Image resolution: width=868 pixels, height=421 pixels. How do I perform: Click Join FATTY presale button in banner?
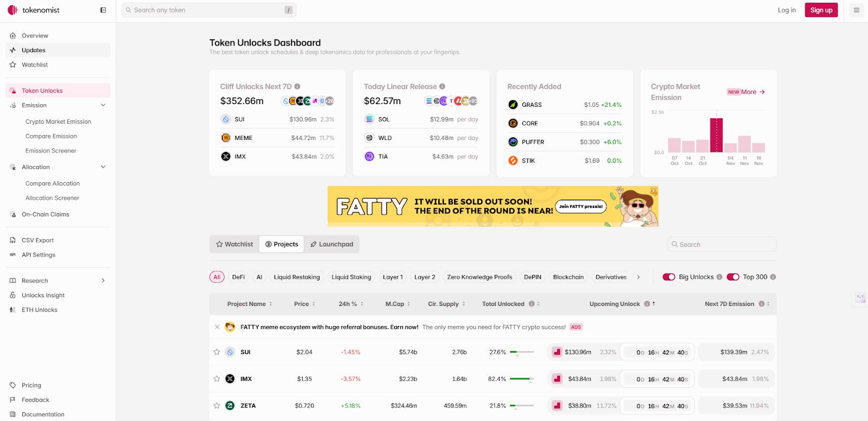tap(581, 206)
